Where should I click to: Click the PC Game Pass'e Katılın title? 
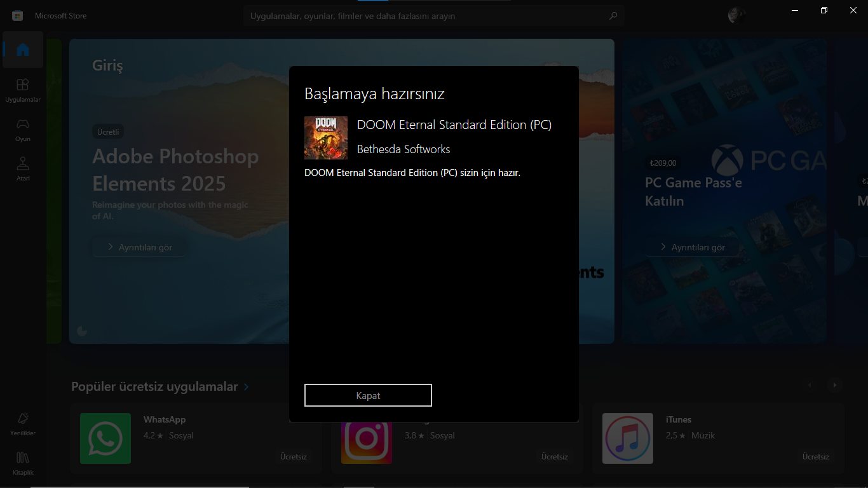click(x=693, y=191)
